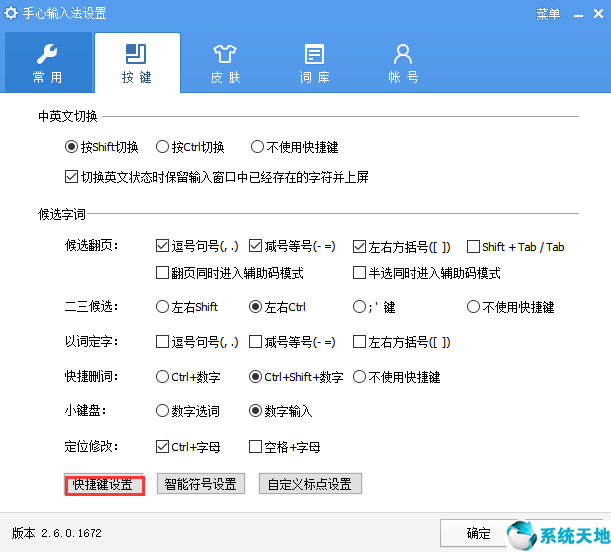Select 按Shift切换 radio option

[x=101, y=147]
